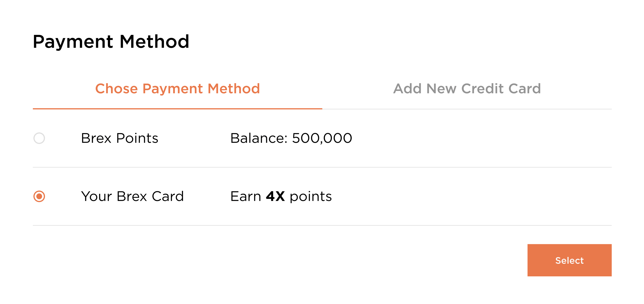Click the Payment Method heading
This screenshot has height=304, width=644.
point(111,41)
